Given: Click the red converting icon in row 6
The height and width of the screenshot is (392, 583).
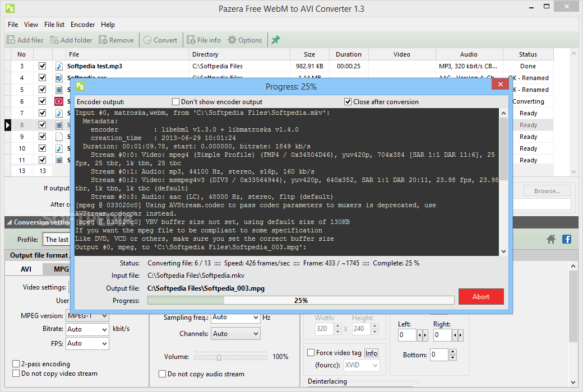Looking at the screenshot, I should click(59, 101).
